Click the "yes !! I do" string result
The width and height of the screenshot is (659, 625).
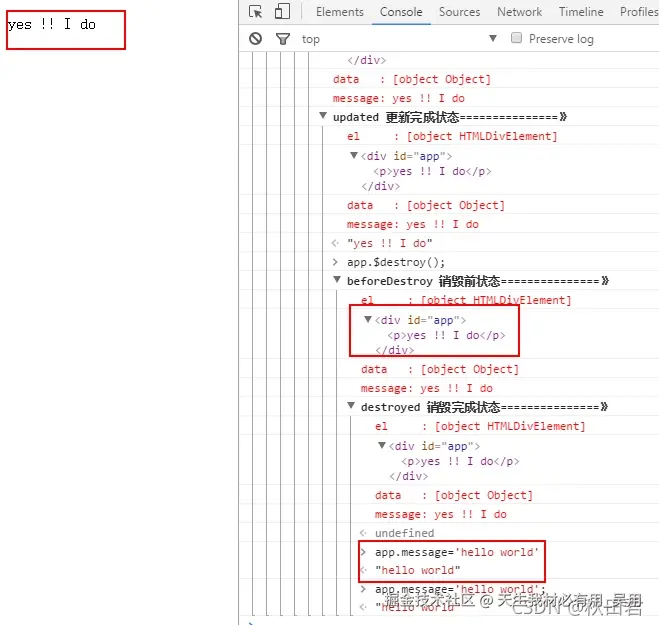click(390, 243)
